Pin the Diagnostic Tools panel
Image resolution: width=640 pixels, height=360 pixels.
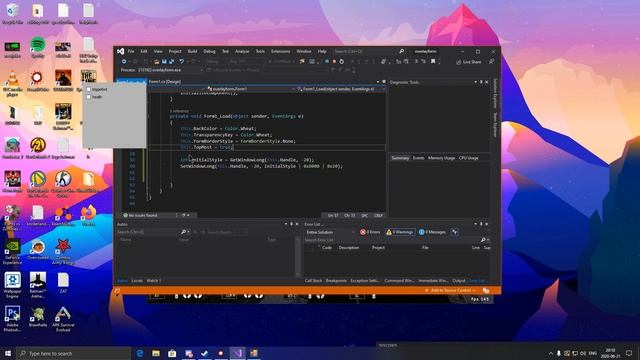pos(481,82)
